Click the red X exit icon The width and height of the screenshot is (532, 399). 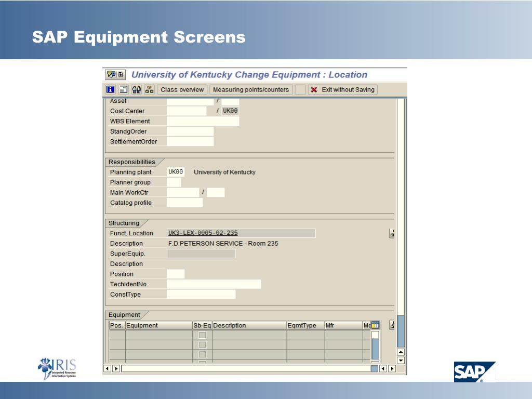tap(314, 89)
